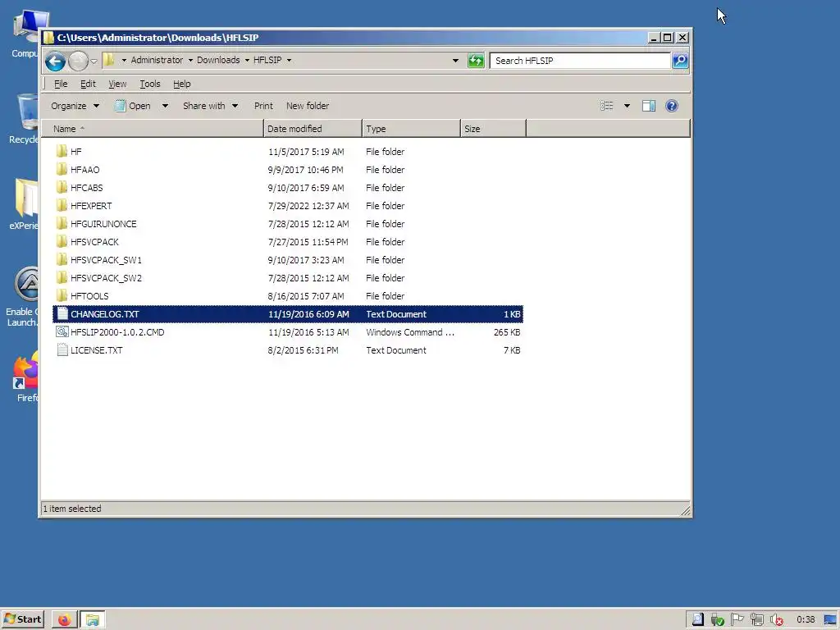Click the 'Windows Command ...' type cell
Viewport: 840px width, 630px height.
410,332
